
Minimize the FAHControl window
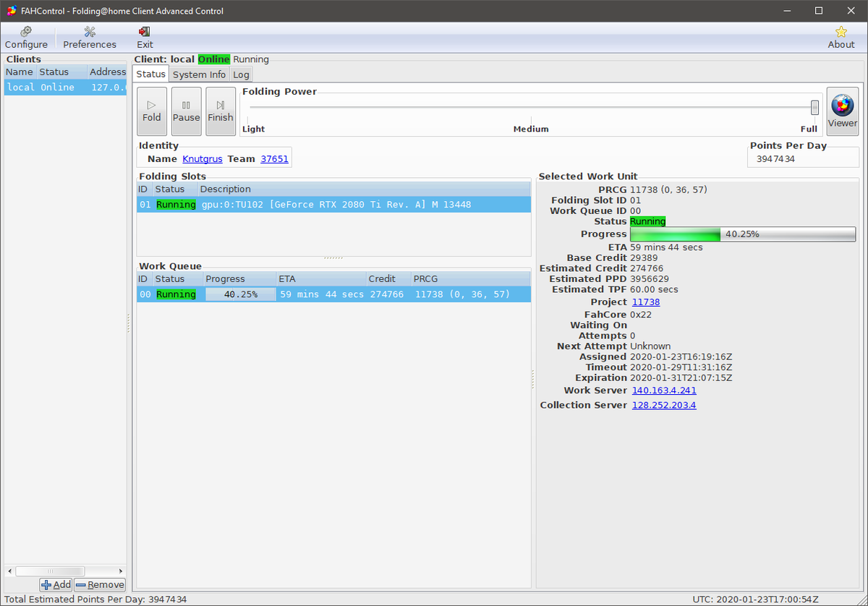786,11
